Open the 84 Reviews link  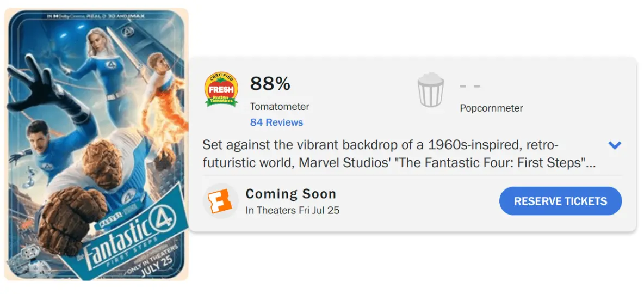276,122
